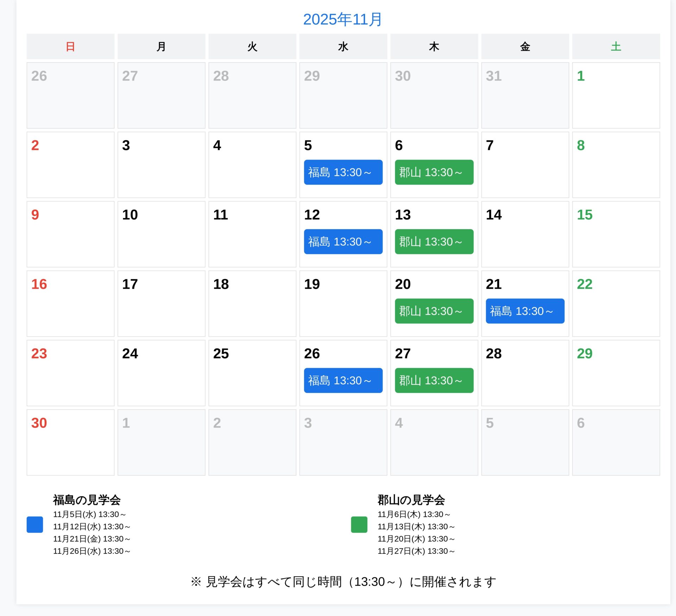Select the 郡山 event on November 20
The height and width of the screenshot is (616, 676).
pos(434,311)
